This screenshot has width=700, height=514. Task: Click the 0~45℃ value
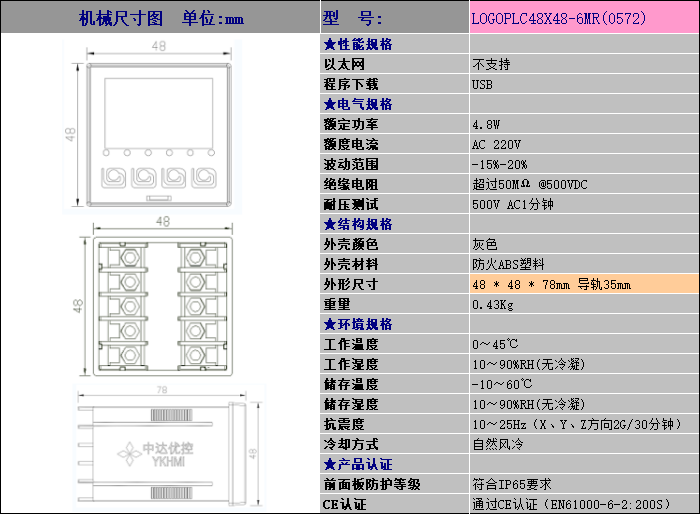click(496, 344)
